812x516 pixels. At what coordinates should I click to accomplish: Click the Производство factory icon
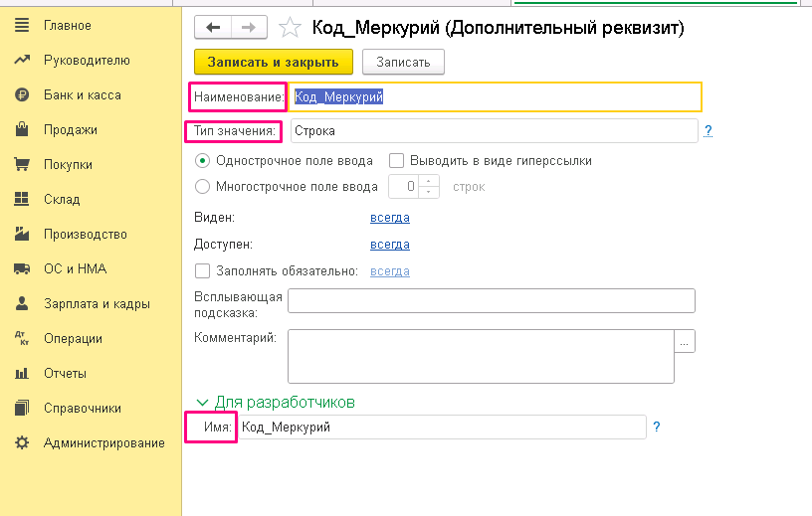click(x=22, y=234)
